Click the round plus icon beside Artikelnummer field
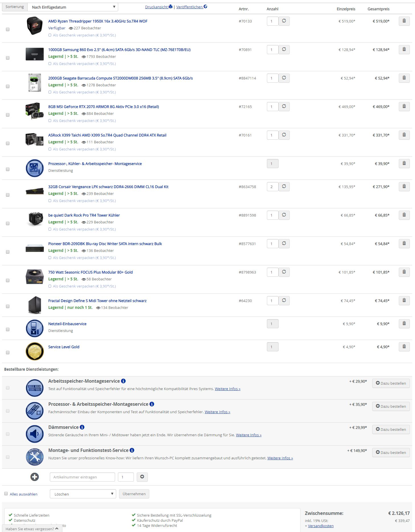Image resolution: width=415 pixels, height=532 pixels. pos(35,477)
